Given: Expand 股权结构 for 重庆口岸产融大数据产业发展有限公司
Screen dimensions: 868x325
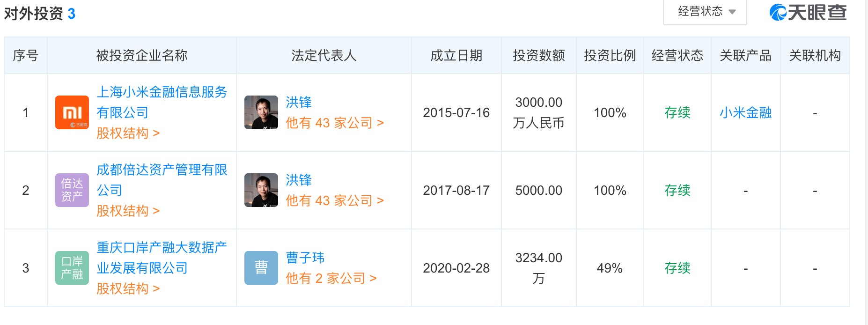Looking at the screenshot, I should point(128,289).
